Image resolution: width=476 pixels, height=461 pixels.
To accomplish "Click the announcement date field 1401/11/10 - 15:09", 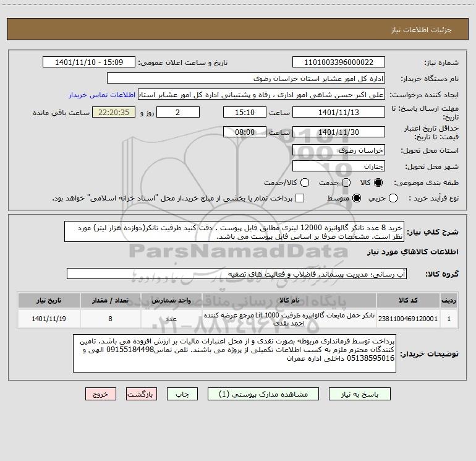I will point(89,62).
